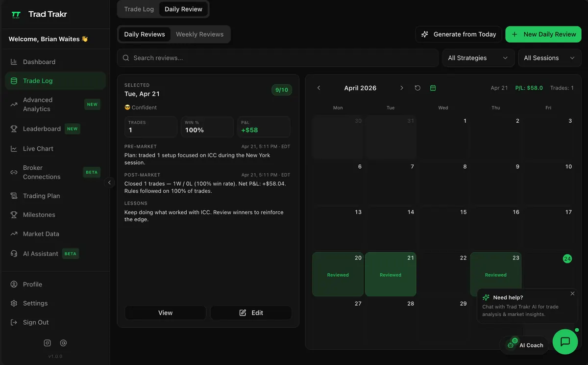Click the Win % stat card

click(207, 127)
